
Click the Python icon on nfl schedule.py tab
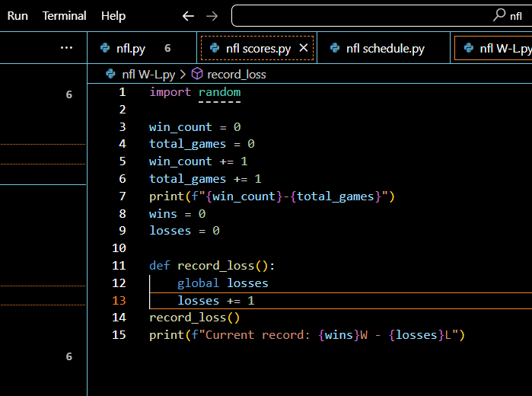coord(335,49)
